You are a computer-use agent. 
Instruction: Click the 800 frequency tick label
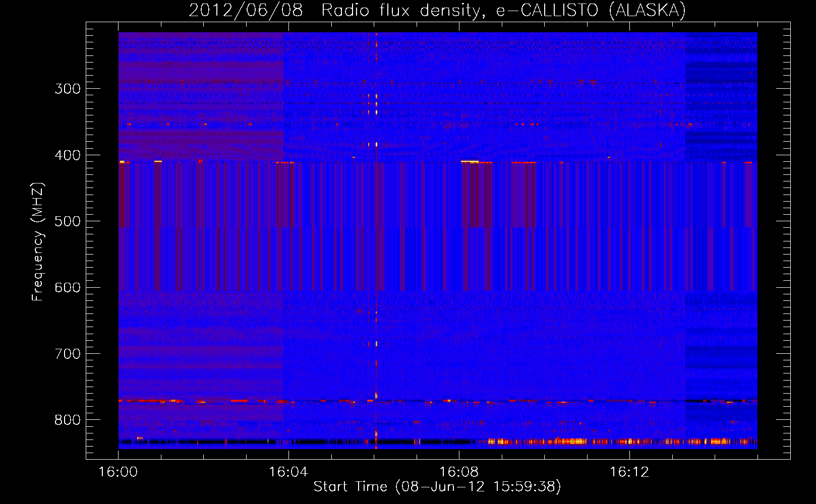tap(68, 420)
